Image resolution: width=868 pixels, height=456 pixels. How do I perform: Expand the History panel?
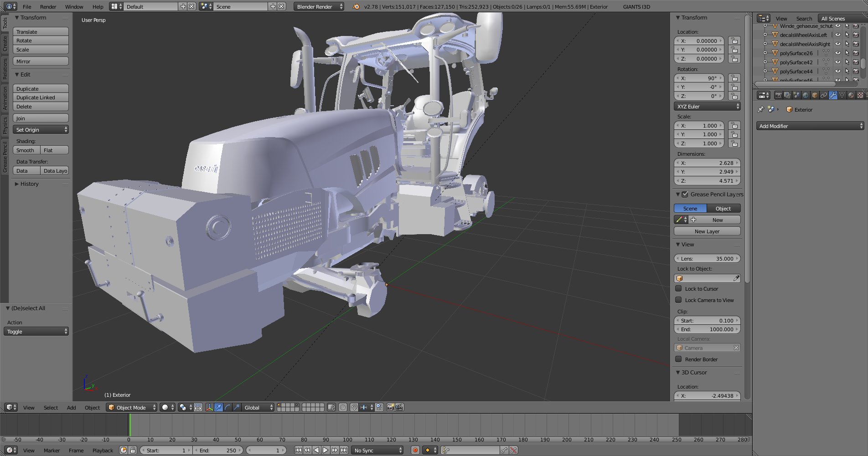29,184
